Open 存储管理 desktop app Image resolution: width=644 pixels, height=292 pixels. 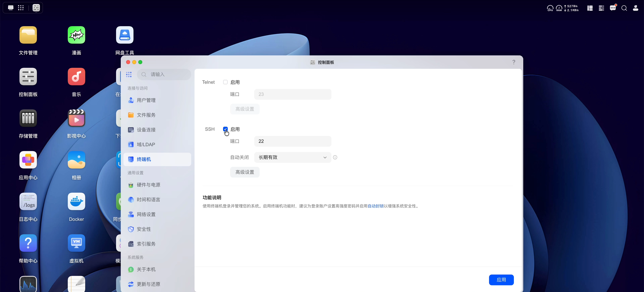tap(28, 118)
